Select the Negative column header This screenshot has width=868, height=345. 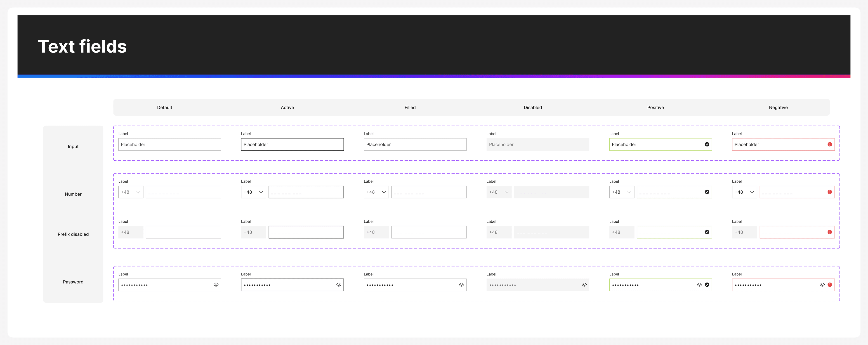(778, 107)
